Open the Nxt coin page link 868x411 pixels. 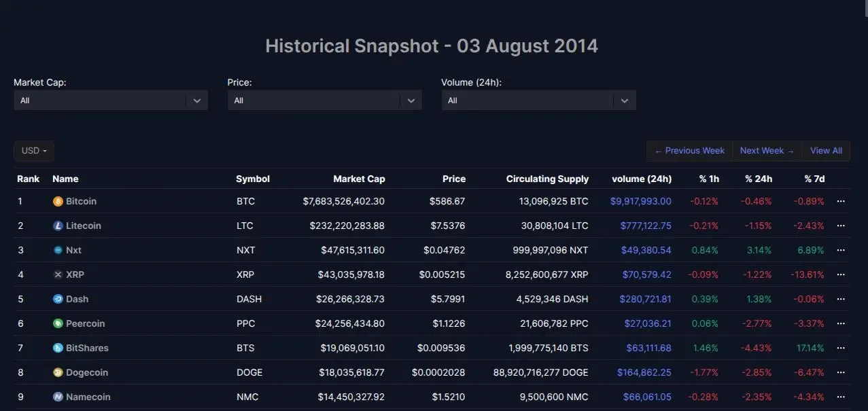pyautogui.click(x=72, y=249)
